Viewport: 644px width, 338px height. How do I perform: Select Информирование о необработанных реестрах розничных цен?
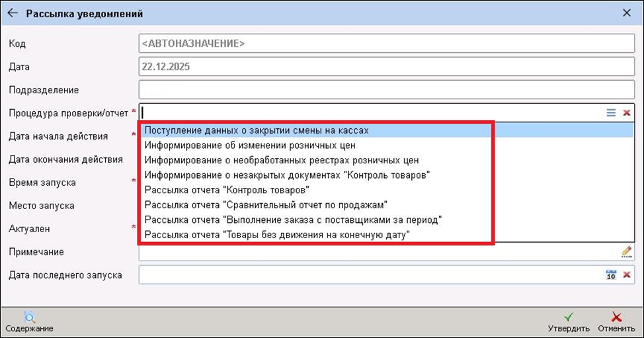click(x=281, y=160)
